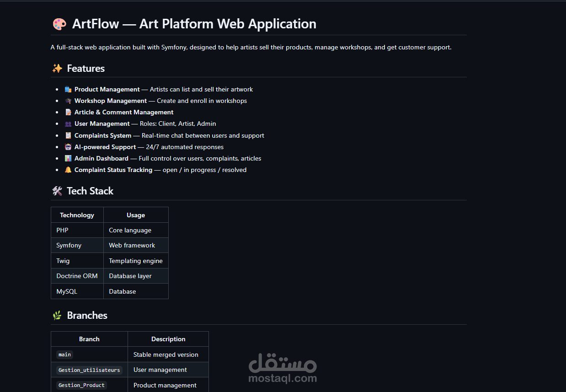
Task: Click the text Artists can list and sell their artwork
Action: (x=201, y=89)
